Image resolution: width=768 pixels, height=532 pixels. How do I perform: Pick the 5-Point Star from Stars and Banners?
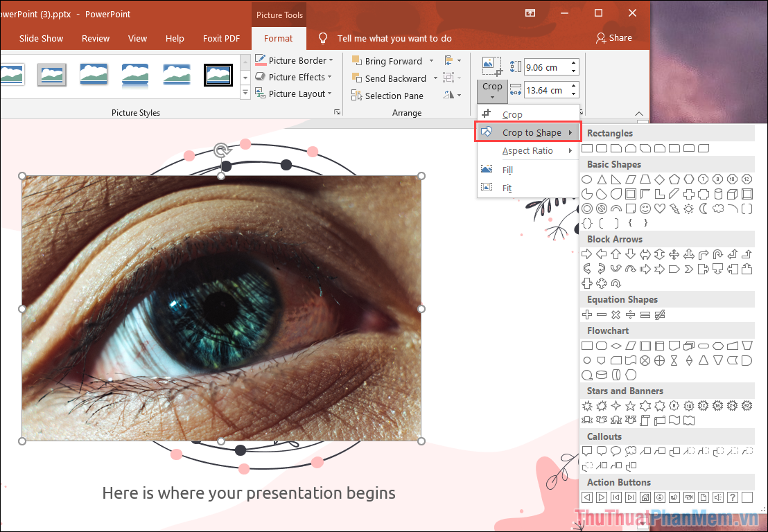coord(631,405)
